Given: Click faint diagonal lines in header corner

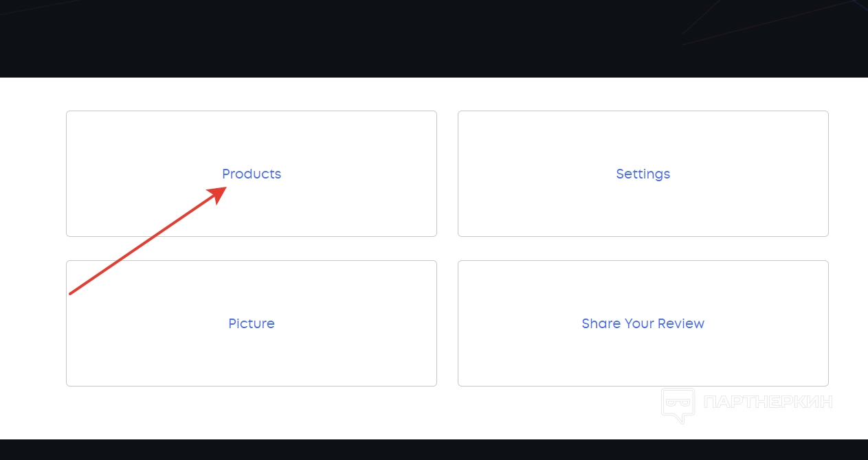Looking at the screenshot, I should pos(756,24).
